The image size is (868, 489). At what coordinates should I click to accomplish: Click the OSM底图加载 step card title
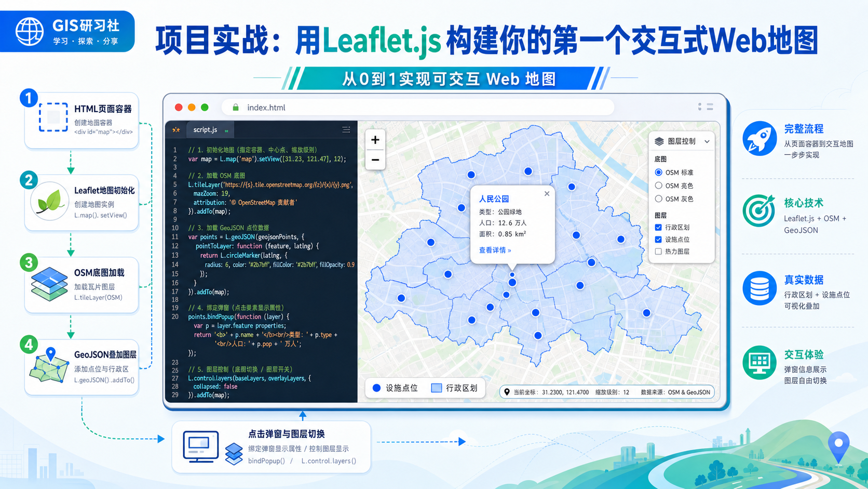[x=99, y=273]
